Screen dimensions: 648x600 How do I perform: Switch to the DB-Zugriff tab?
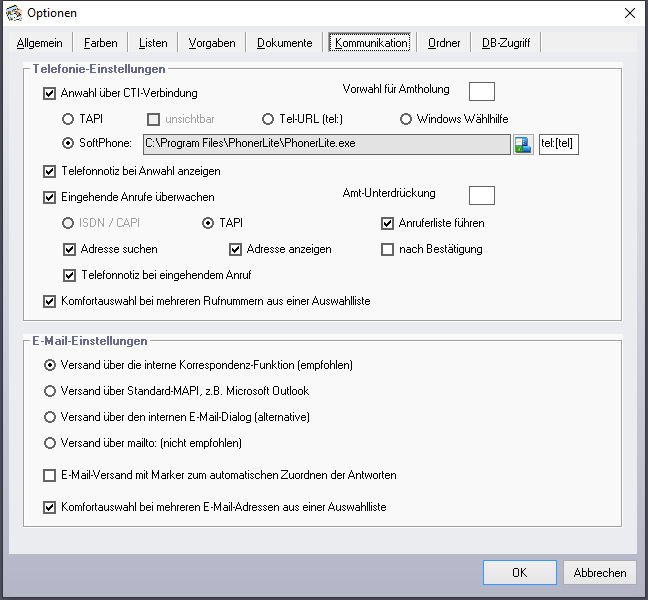(507, 43)
